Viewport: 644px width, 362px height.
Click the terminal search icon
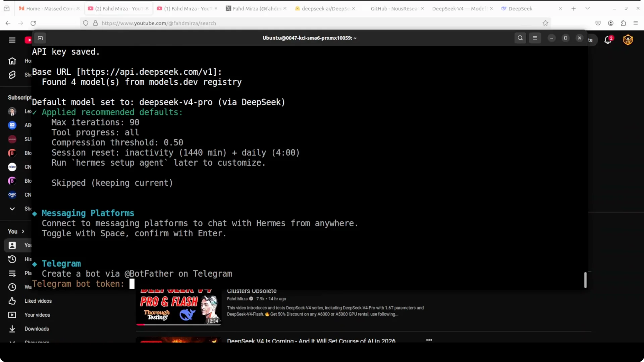(520, 38)
